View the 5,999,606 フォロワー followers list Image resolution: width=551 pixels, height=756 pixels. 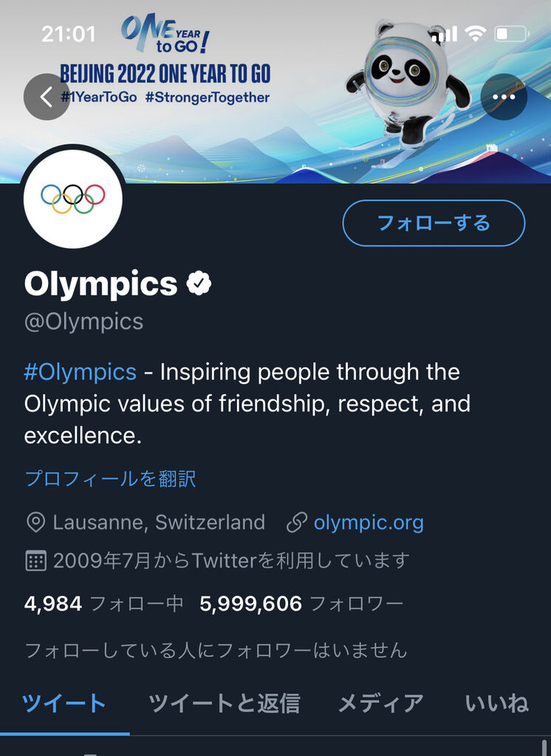tap(301, 604)
